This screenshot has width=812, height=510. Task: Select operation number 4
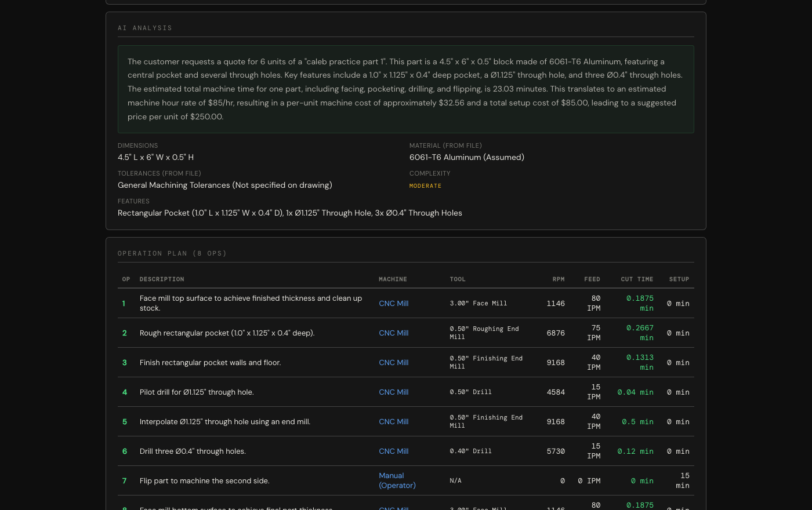pyautogui.click(x=124, y=392)
